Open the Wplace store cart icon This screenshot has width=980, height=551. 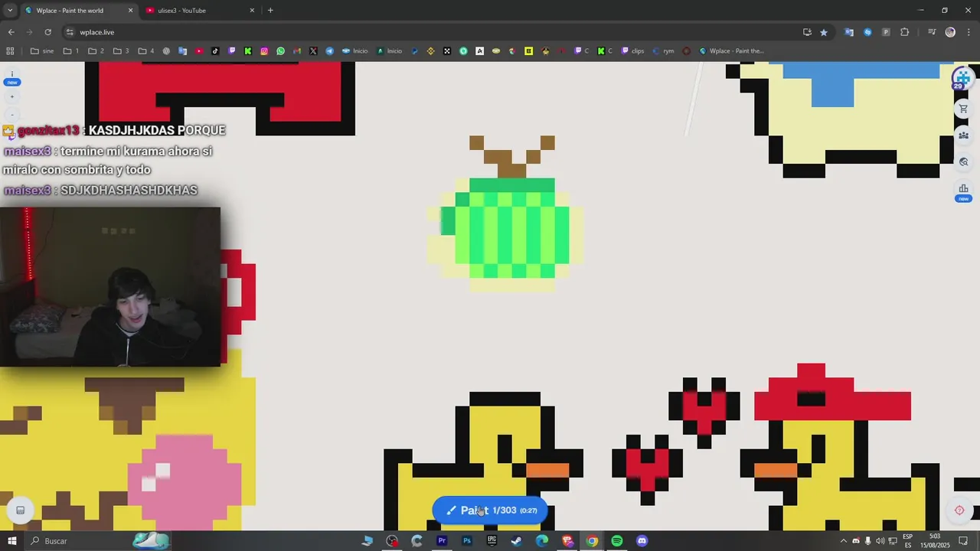pos(963,109)
